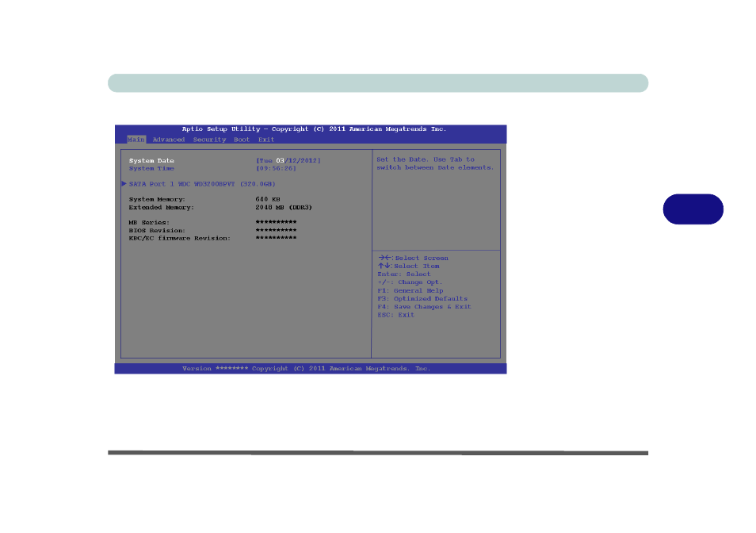
Task: Open SATA Port 1 WDC WD3200BPVT entry
Action: coord(202,184)
